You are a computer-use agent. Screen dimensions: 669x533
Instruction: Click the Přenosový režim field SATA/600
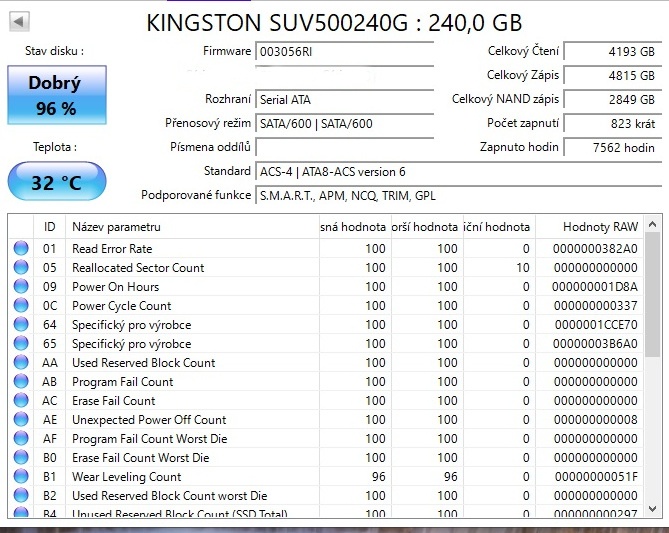[x=345, y=123]
